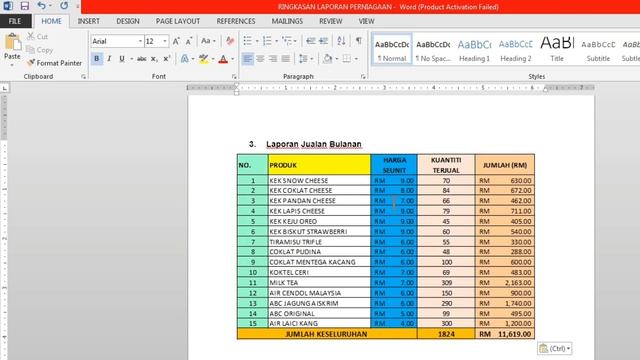Cut the selected content
This screenshot has height=360, width=640.
[38, 37]
